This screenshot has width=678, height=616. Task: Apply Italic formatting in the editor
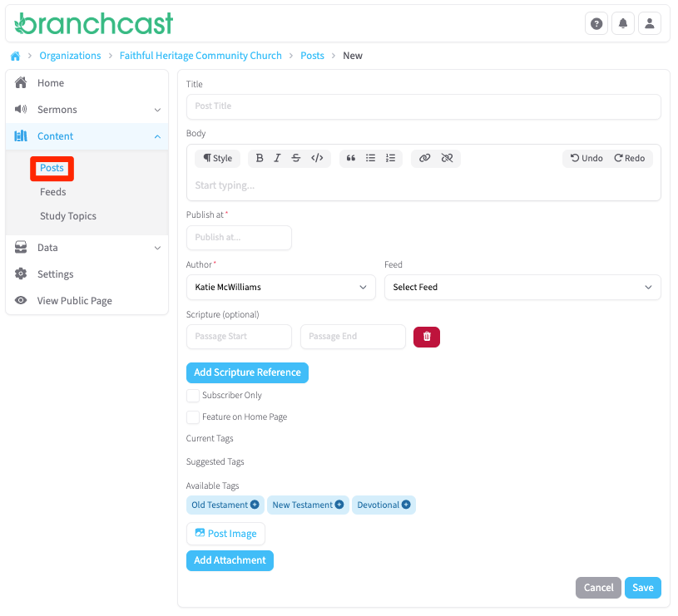(278, 158)
